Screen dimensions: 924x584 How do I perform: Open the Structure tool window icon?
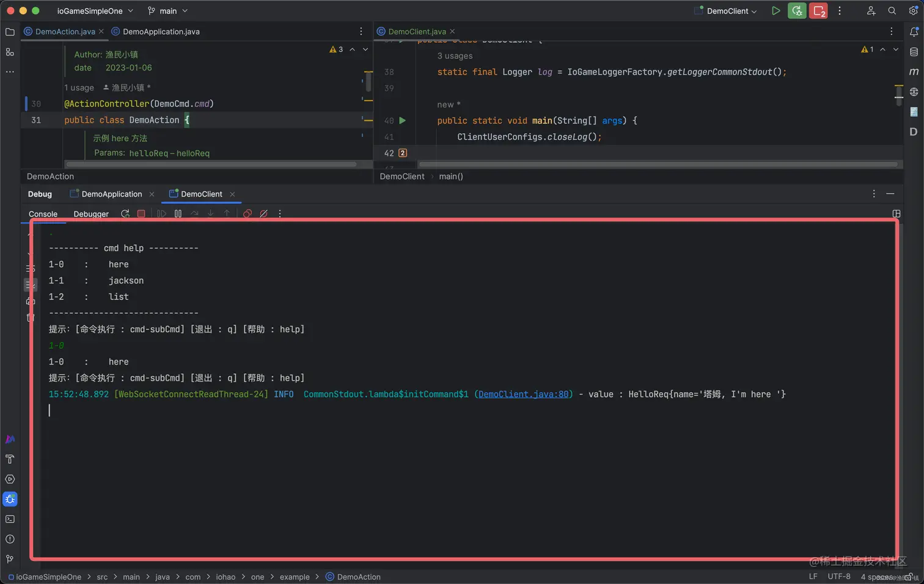[x=10, y=52]
